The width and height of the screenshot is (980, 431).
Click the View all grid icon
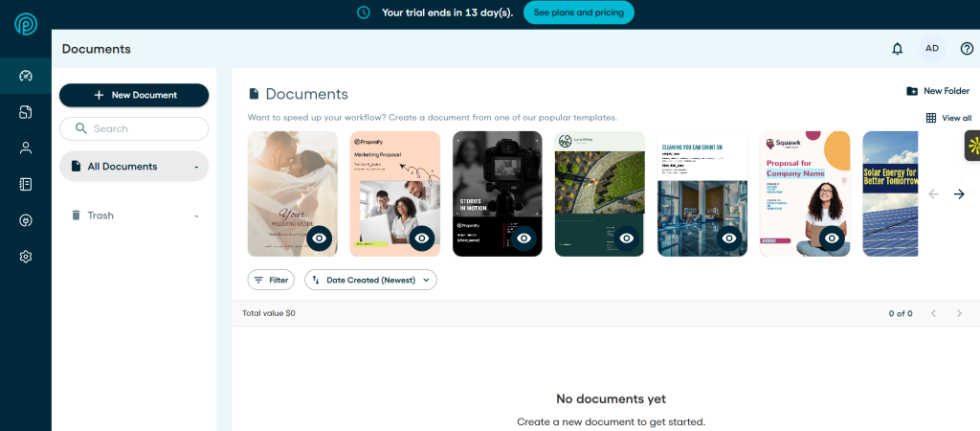(x=931, y=118)
